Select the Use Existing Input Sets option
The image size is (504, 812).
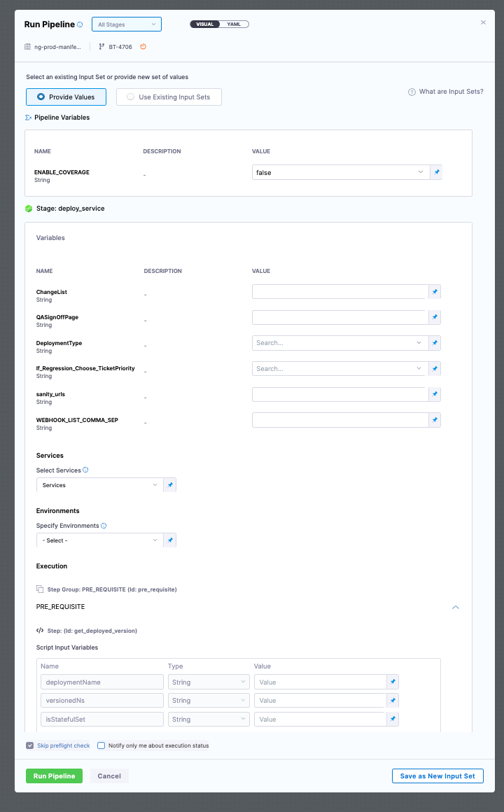pyautogui.click(x=169, y=97)
